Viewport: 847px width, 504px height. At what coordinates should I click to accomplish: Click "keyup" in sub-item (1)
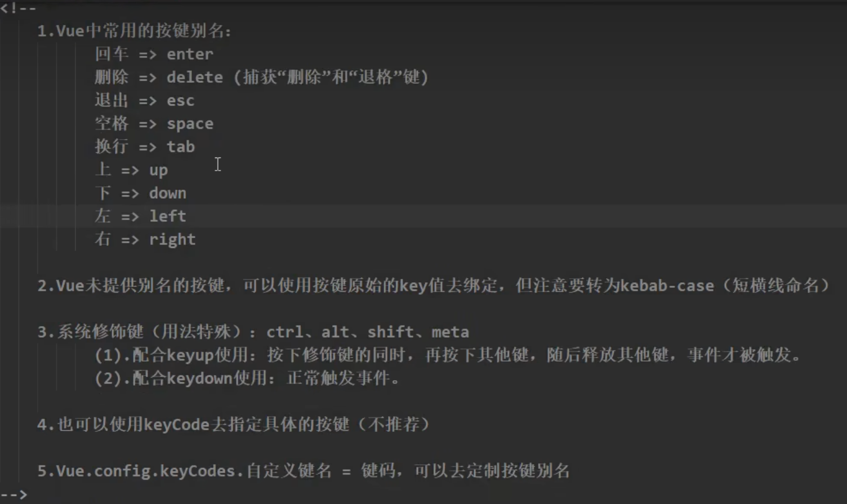(190, 355)
